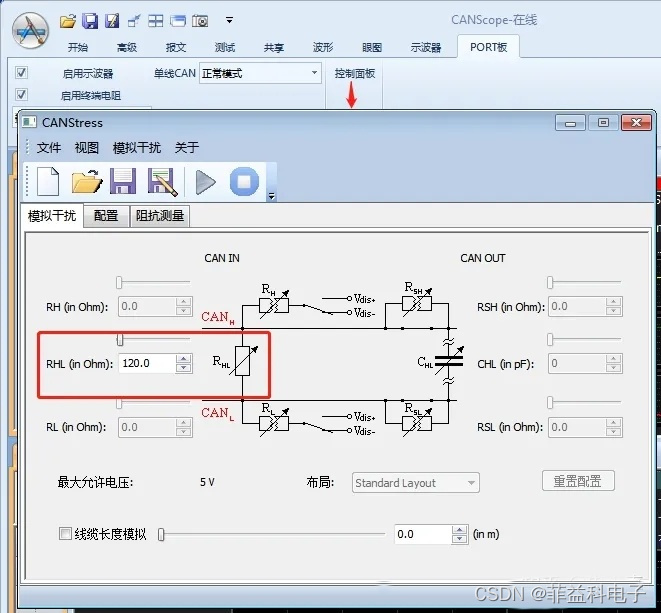Image resolution: width=661 pixels, height=613 pixels.
Task: Click the CANScope save-as pencil disk icon
Action: coord(112,21)
